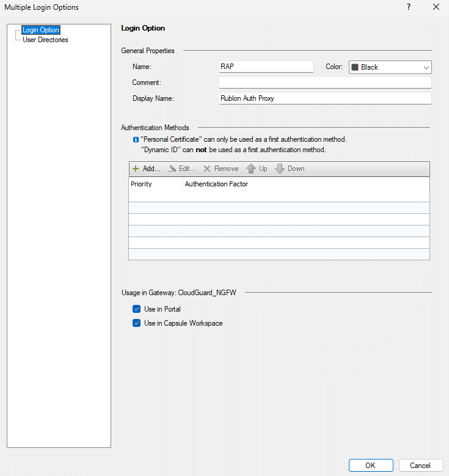The height and width of the screenshot is (476, 449).
Task: Click OK to confirm settings
Action: coord(370,466)
